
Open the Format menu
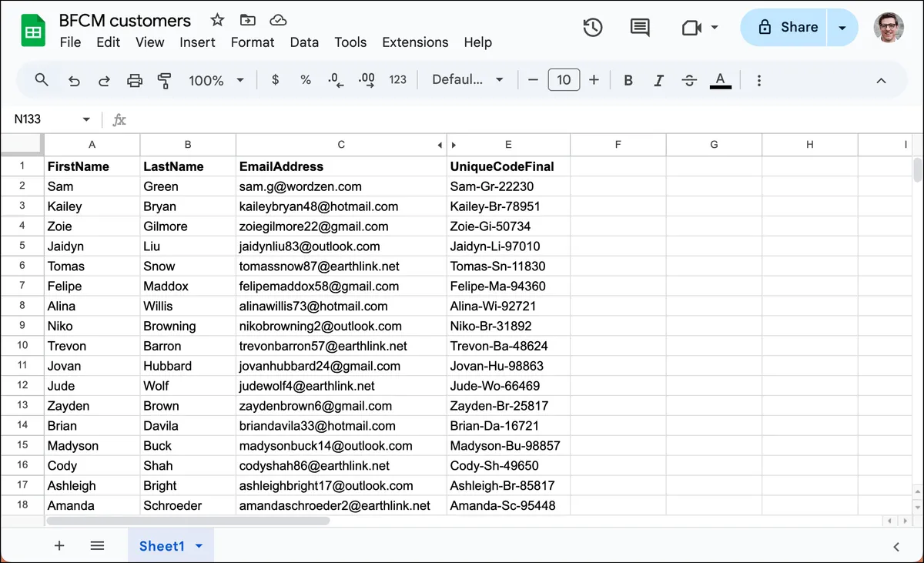253,42
